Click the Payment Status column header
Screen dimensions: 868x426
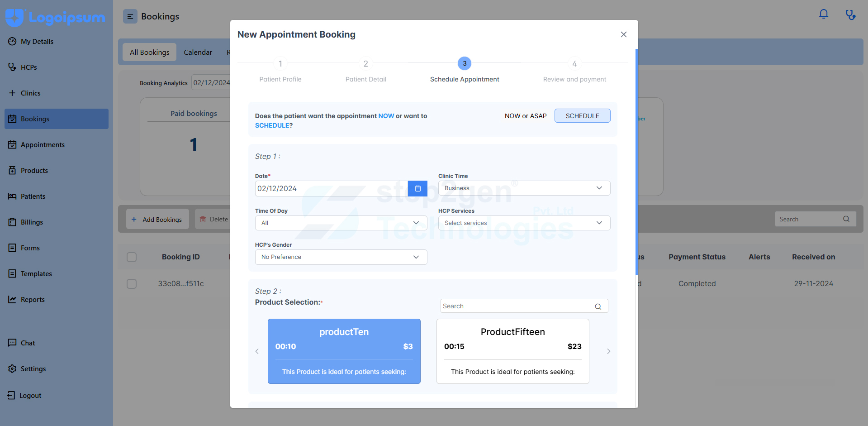tap(697, 257)
